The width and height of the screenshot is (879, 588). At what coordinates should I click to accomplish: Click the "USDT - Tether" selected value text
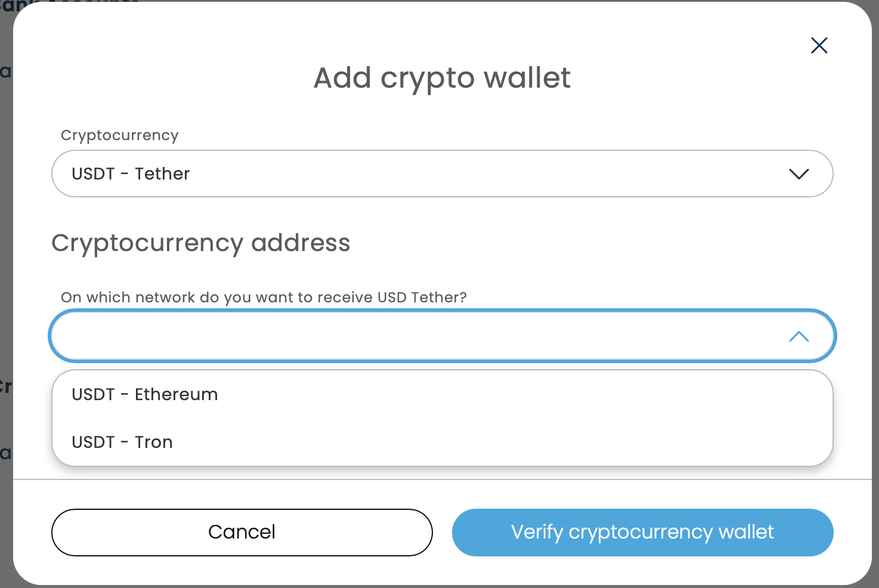131,174
